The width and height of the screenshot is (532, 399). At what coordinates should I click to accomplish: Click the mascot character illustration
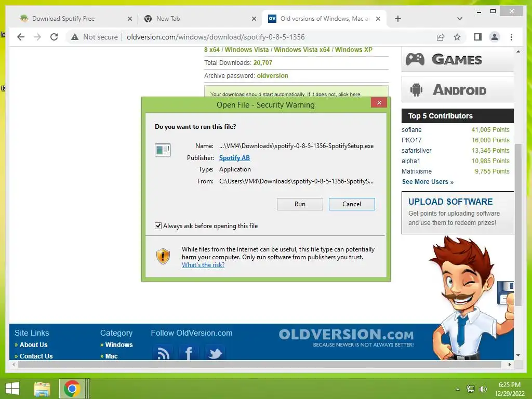click(472, 298)
